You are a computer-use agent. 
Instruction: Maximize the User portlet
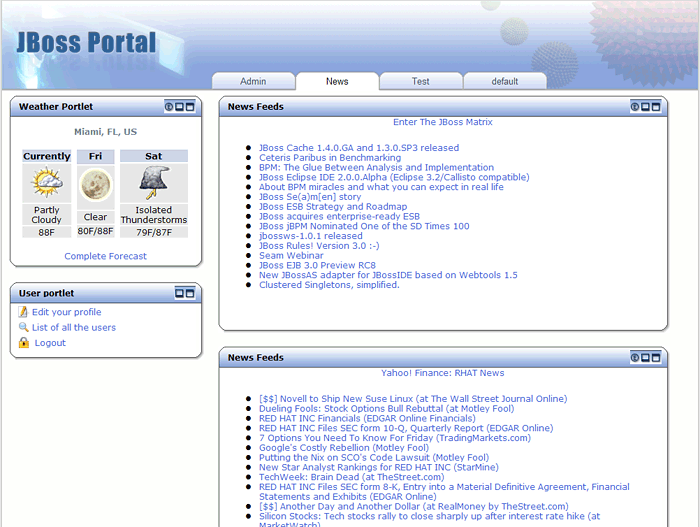pos(190,293)
